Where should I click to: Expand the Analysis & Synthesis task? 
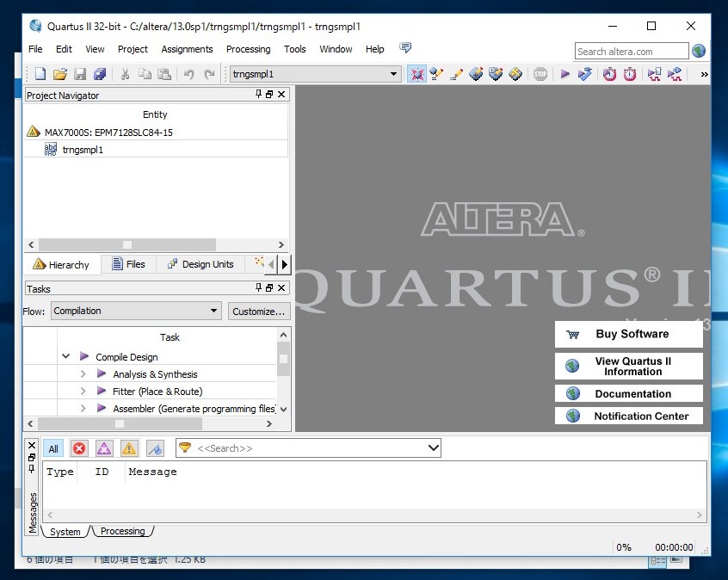tap(83, 373)
